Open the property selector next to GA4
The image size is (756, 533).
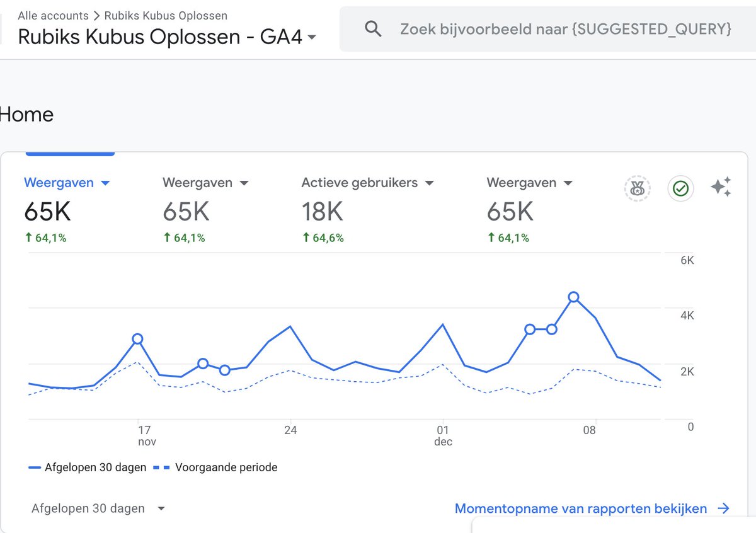312,38
